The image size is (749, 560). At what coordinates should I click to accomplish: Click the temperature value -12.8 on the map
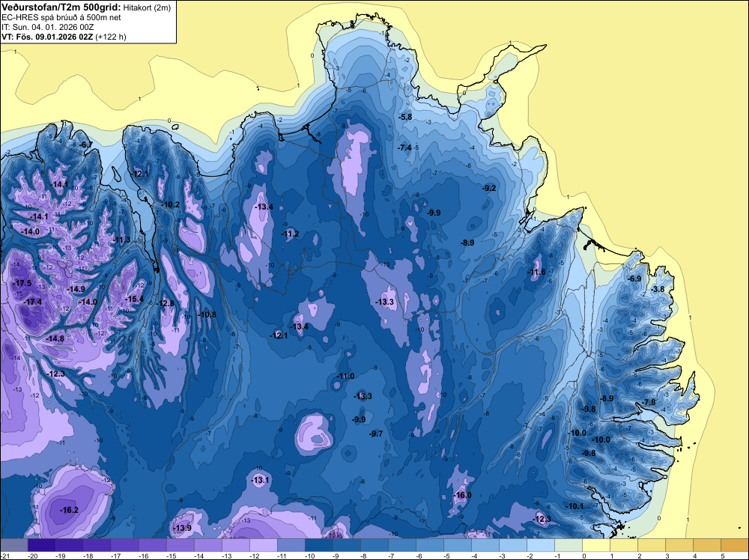click(x=166, y=304)
